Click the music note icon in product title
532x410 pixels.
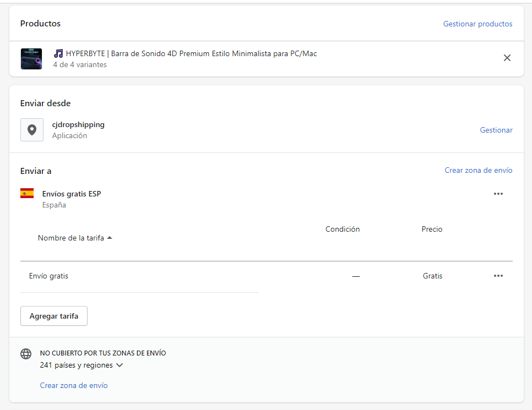[x=58, y=53]
